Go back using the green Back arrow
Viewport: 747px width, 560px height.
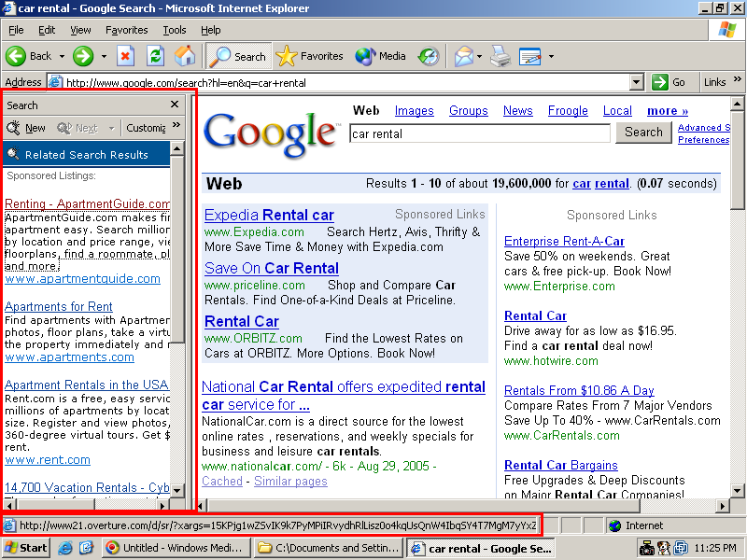[29, 56]
